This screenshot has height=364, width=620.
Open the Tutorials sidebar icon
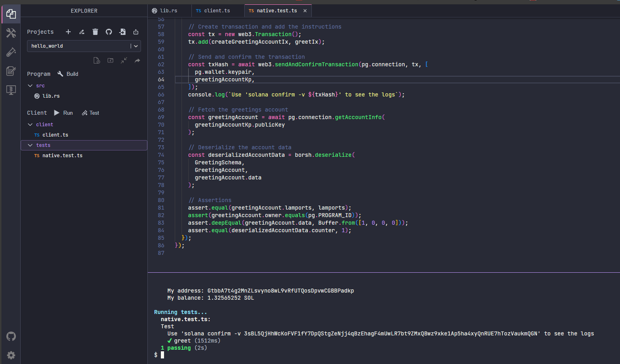pyautogui.click(x=11, y=71)
